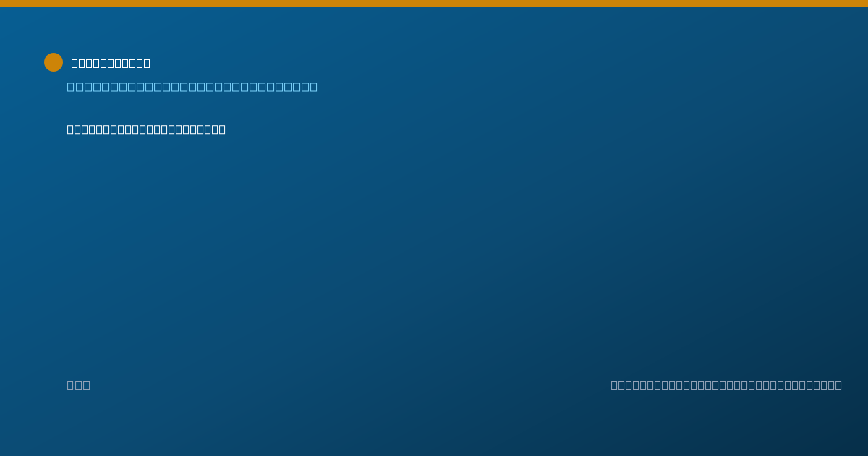The height and width of the screenshot is (456, 868).
Task: Click the orange circle icon beside the heading
Action: tap(54, 62)
